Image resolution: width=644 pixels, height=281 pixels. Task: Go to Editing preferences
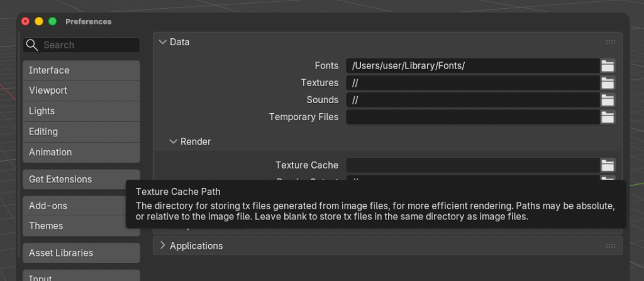coord(81,132)
